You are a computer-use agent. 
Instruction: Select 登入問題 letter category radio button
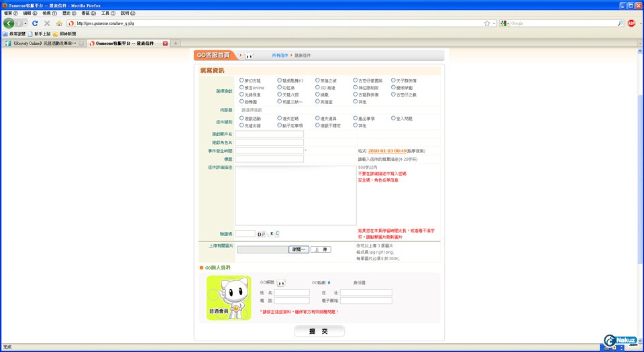(393, 118)
